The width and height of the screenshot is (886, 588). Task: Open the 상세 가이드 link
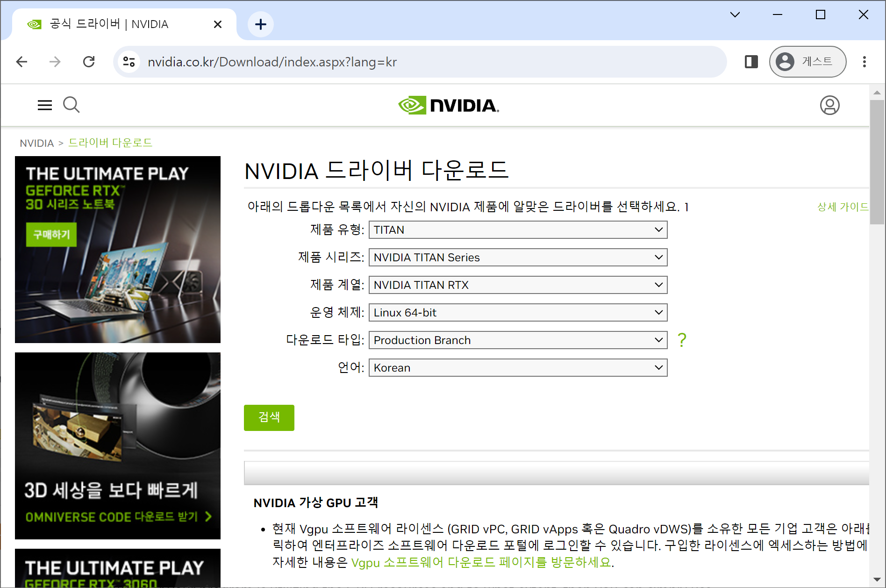(x=843, y=207)
